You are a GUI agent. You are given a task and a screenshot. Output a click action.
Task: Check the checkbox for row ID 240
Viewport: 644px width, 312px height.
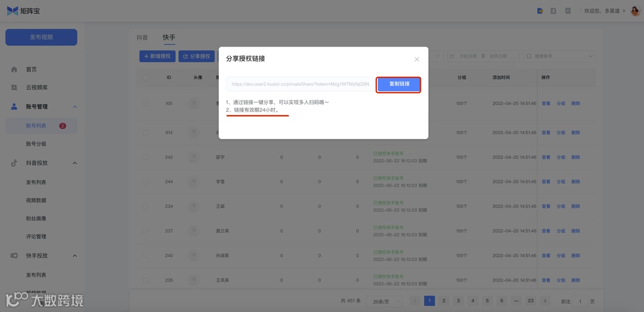(x=145, y=255)
